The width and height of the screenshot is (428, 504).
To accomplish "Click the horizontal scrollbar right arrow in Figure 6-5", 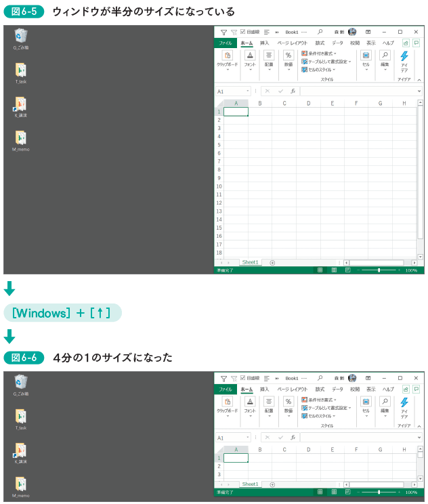I will pos(414,263).
